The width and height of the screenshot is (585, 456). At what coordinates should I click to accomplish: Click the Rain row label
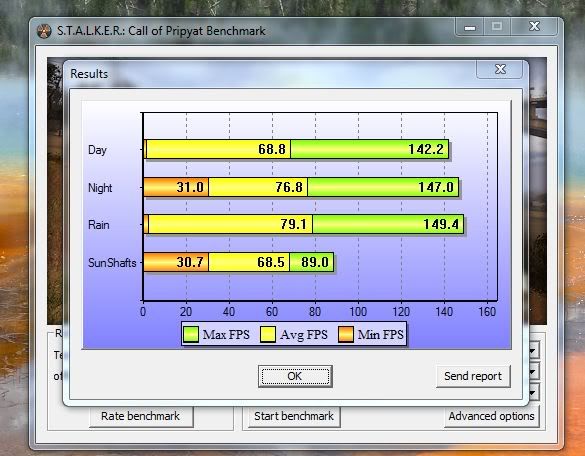click(99, 225)
